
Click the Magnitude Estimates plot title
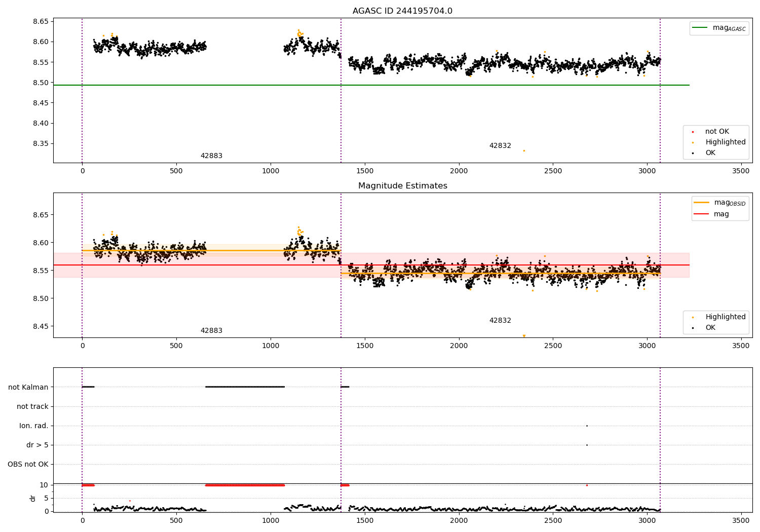(x=402, y=186)
